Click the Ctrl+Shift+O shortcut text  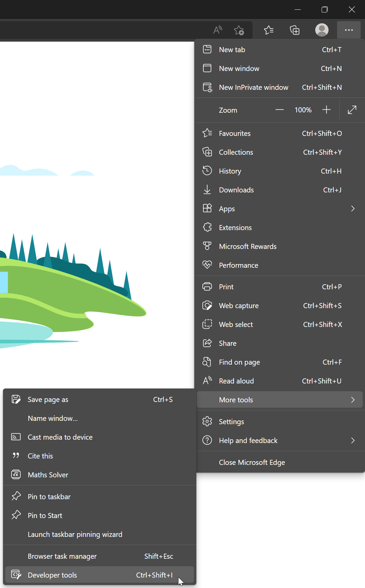click(322, 133)
